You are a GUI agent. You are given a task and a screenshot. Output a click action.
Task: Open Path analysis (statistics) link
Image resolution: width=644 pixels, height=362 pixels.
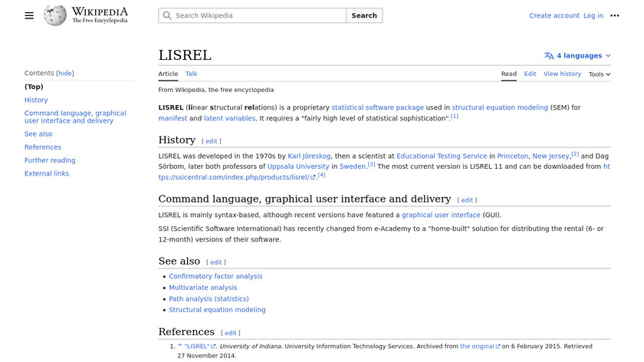pyautogui.click(x=209, y=298)
